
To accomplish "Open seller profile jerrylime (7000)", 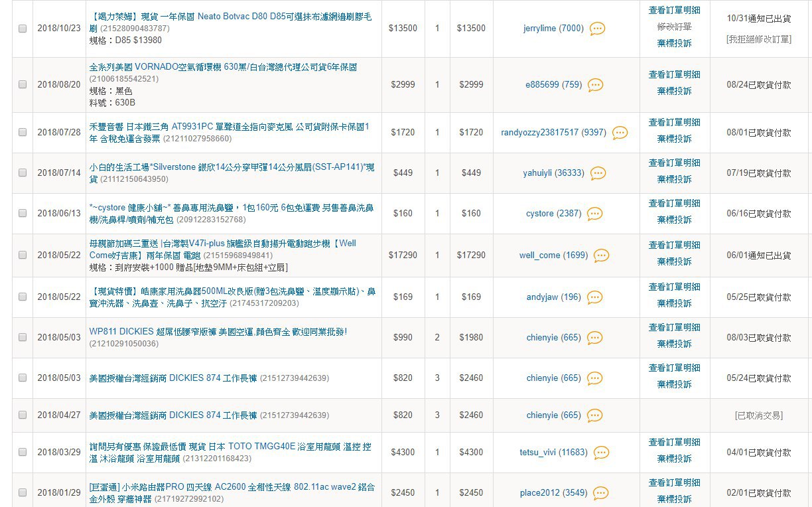I will 553,29.
